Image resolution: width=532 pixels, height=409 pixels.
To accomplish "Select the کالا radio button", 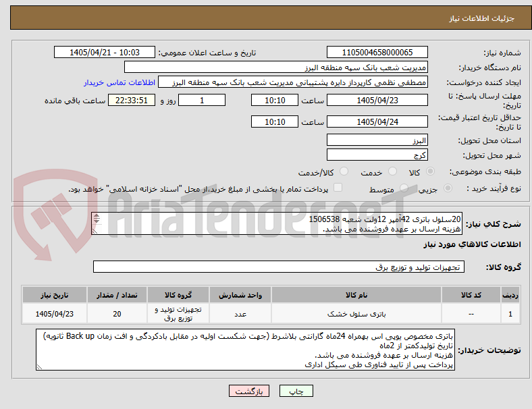I will coord(430,171).
